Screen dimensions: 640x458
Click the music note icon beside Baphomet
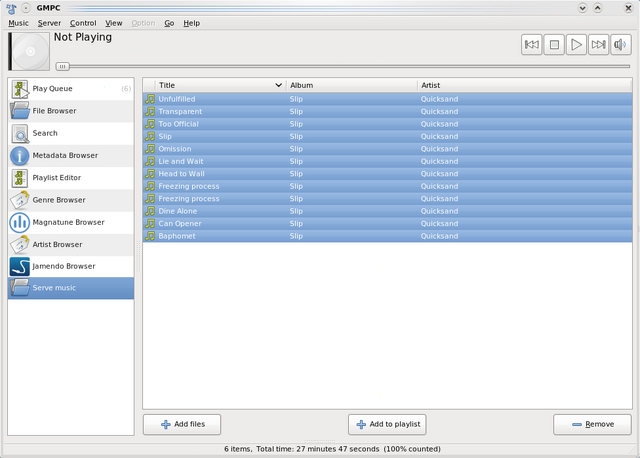(150, 236)
